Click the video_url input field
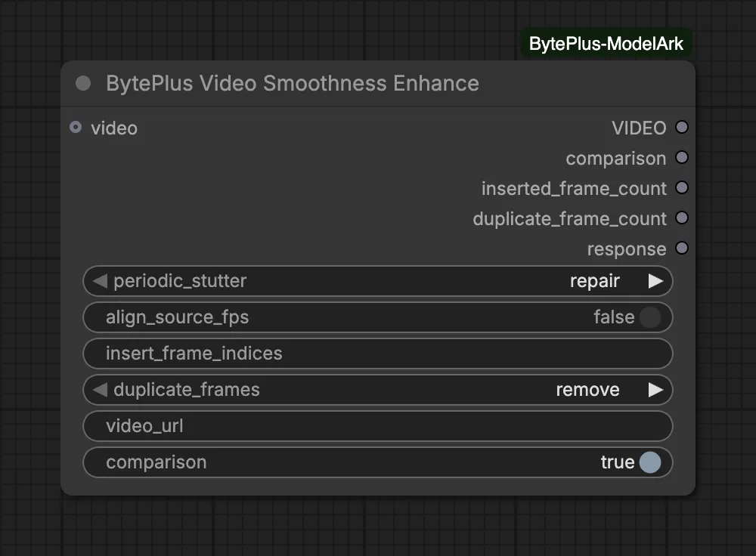756x556 pixels. [377, 426]
